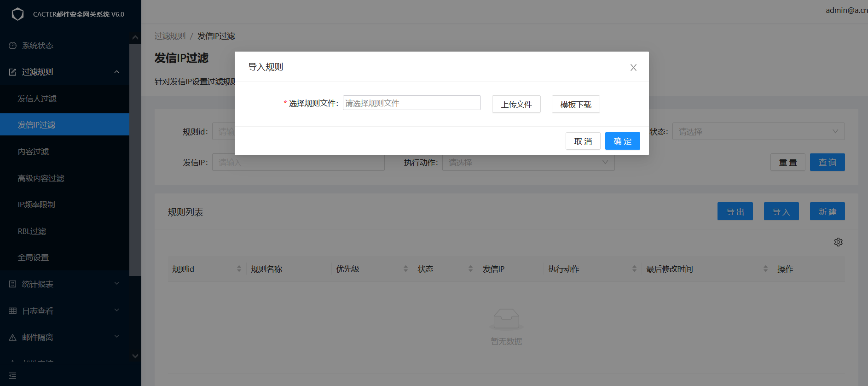Click the 邮件隔离 warning triangle icon
Viewport: 868px width, 386px height.
(x=12, y=338)
